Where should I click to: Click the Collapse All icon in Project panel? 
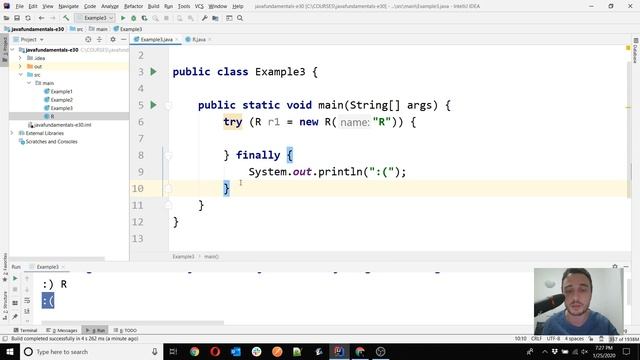click(x=99, y=40)
